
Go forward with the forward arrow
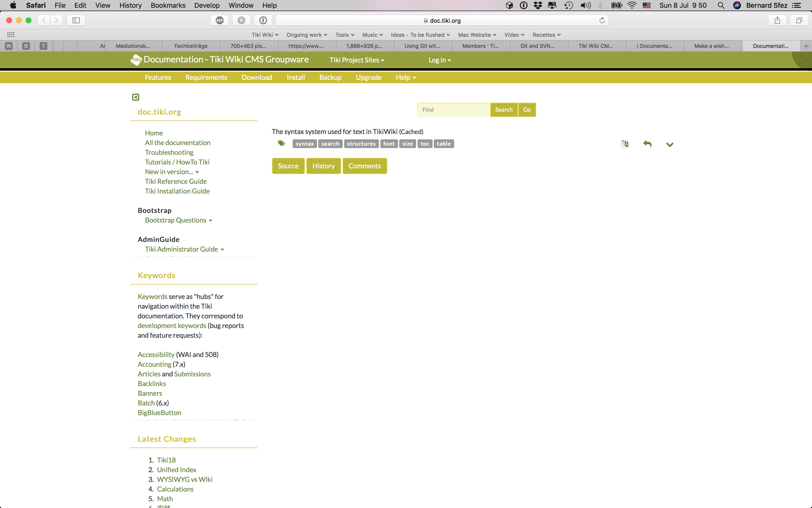pyautogui.click(x=56, y=21)
